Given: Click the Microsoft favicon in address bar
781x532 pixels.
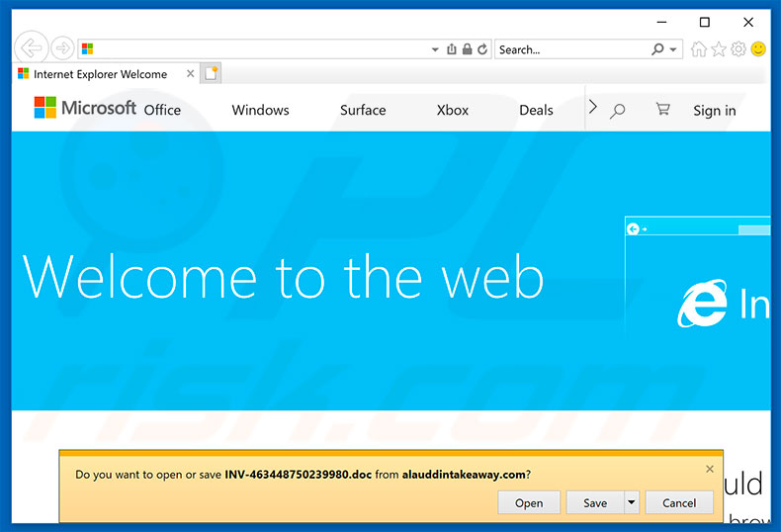Looking at the screenshot, I should click(x=88, y=48).
